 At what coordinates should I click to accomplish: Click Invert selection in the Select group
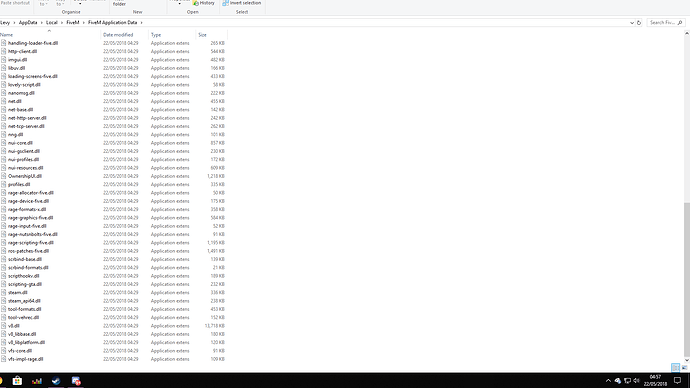242,3
